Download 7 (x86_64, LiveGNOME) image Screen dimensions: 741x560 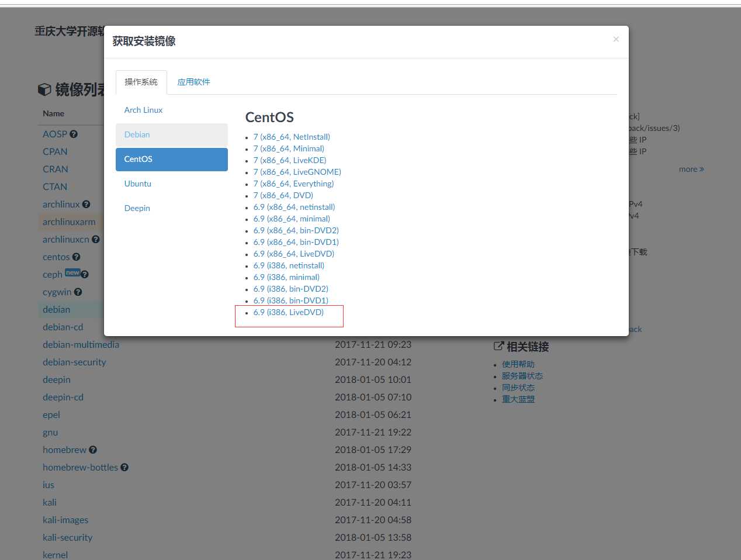[x=297, y=172]
